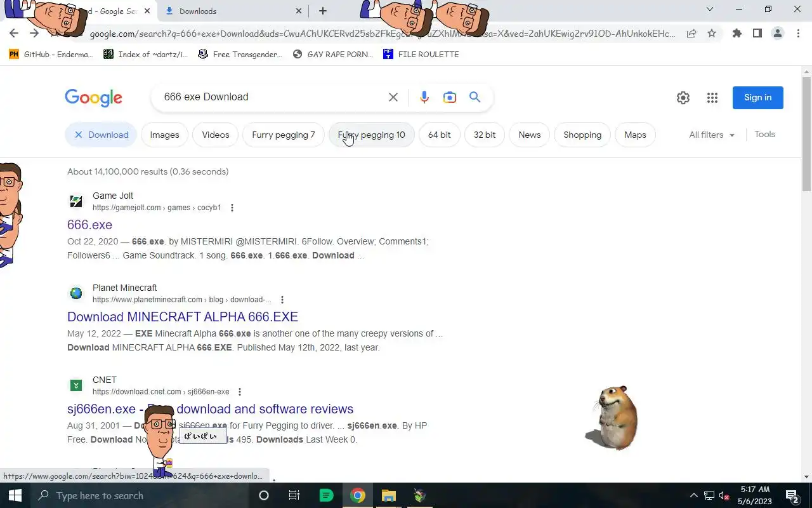Click the address bar URL

tap(383, 34)
